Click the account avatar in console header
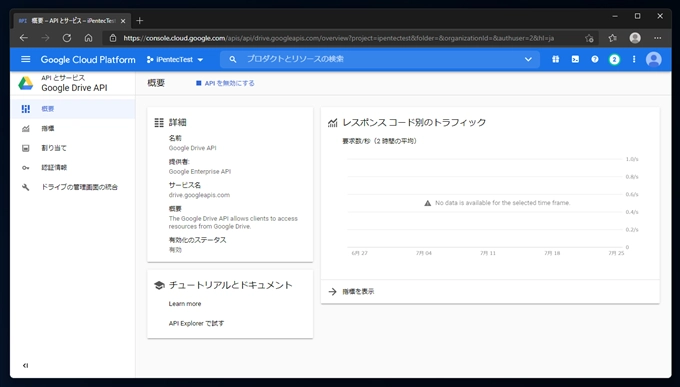The height and width of the screenshot is (387, 680). click(x=654, y=59)
